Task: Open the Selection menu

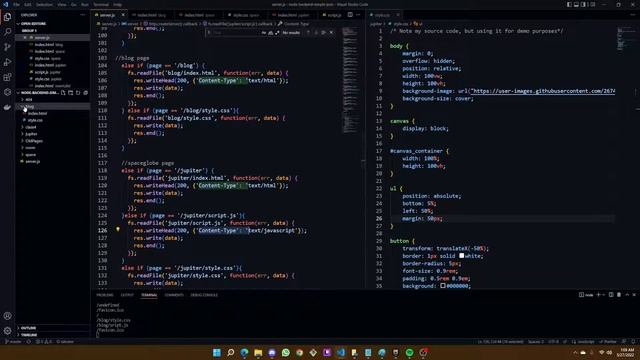Action: point(44,4)
